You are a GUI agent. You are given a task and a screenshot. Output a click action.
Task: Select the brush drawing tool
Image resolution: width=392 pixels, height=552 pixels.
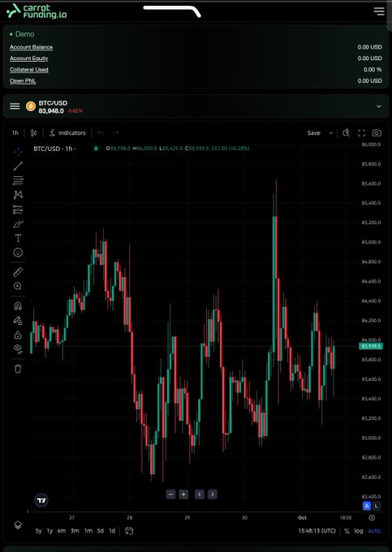[18, 224]
